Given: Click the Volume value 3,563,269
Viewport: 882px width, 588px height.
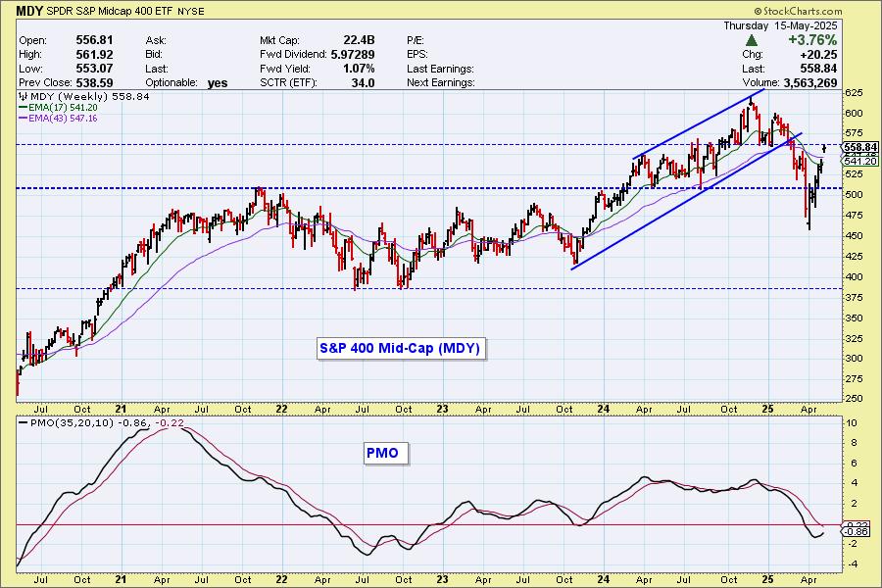Looking at the screenshot, I should (810, 82).
